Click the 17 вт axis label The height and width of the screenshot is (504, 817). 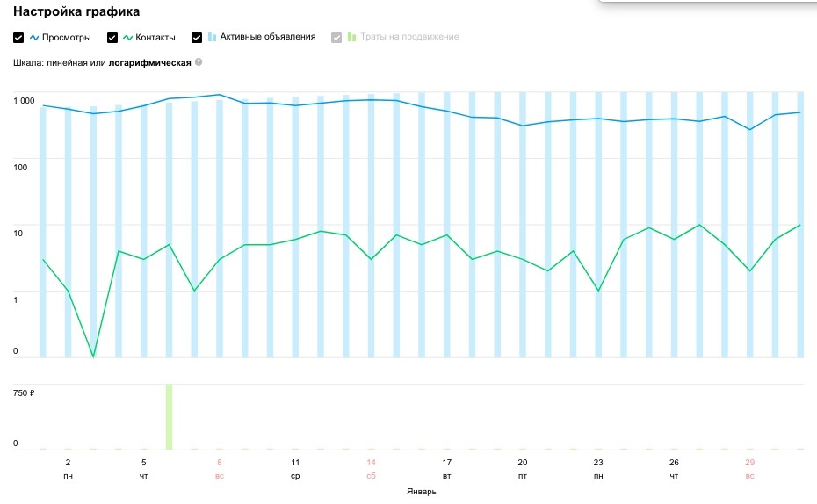click(447, 468)
